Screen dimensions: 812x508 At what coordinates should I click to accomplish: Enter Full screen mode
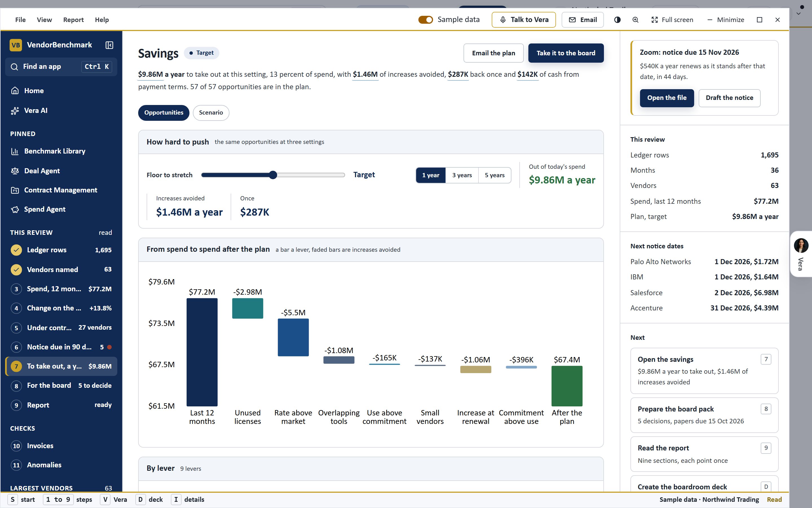pos(672,20)
